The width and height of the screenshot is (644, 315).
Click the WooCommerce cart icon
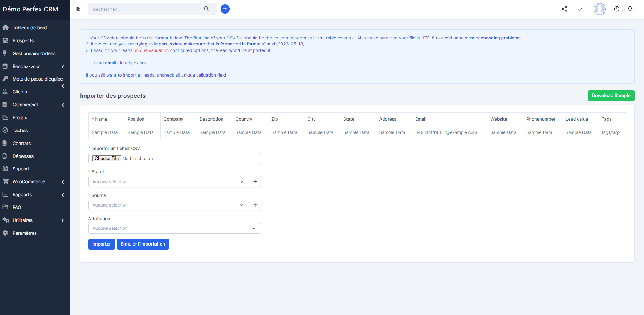[x=5, y=181]
